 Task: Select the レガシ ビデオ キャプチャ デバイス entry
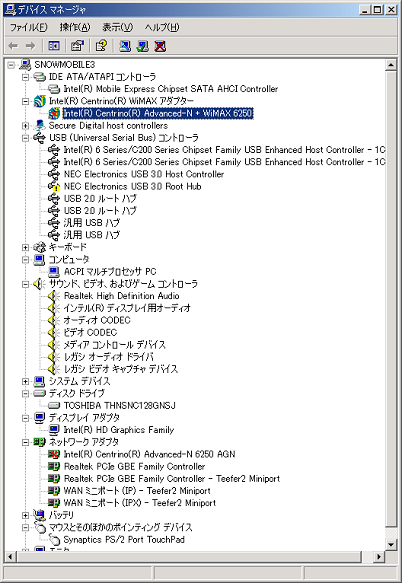pyautogui.click(x=120, y=369)
